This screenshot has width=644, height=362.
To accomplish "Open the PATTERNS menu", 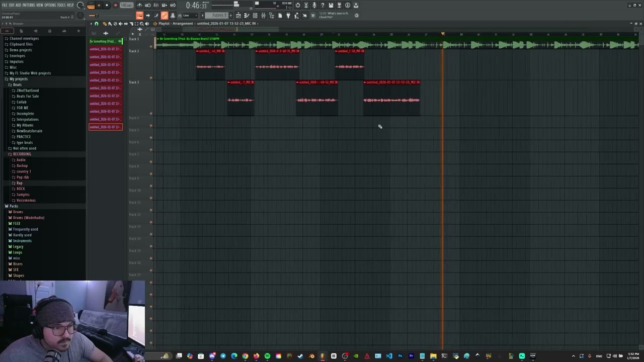I will click(x=29, y=5).
